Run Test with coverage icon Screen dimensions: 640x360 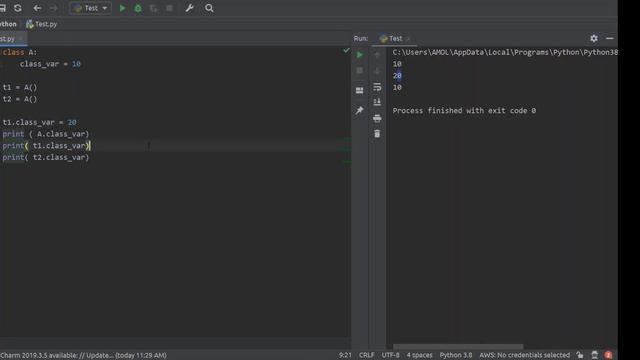153,8
